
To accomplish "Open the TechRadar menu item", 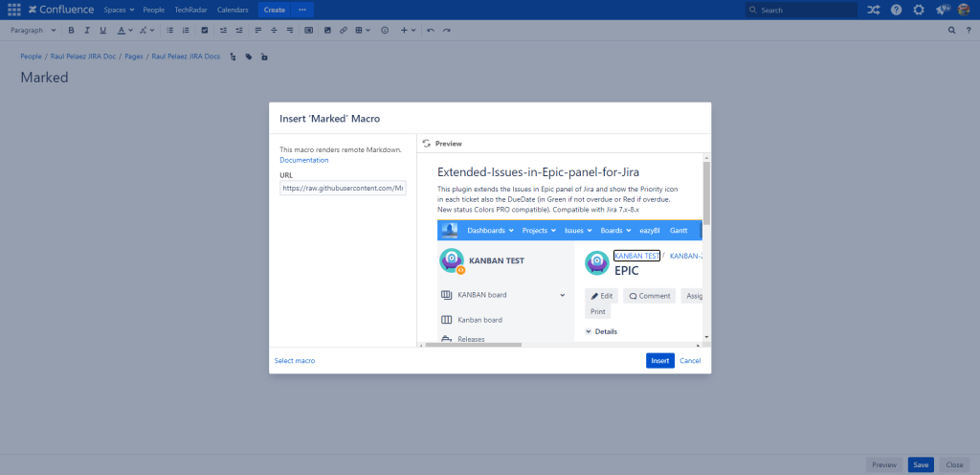I will pyautogui.click(x=191, y=10).
